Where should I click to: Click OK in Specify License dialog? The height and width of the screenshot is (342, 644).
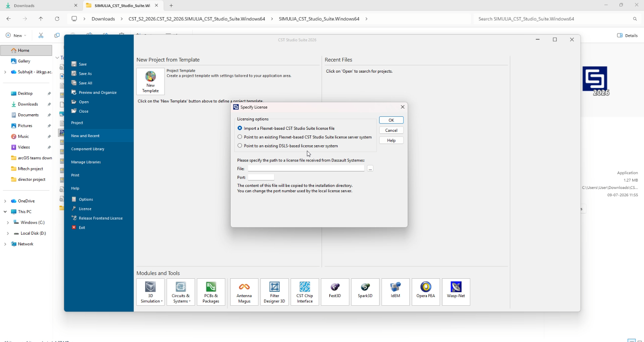point(391,120)
